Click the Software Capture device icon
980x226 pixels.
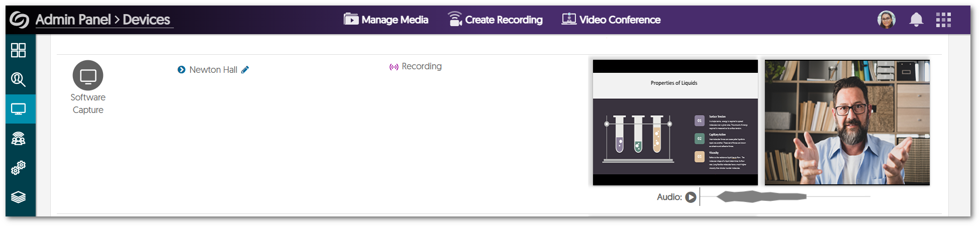pos(88,76)
